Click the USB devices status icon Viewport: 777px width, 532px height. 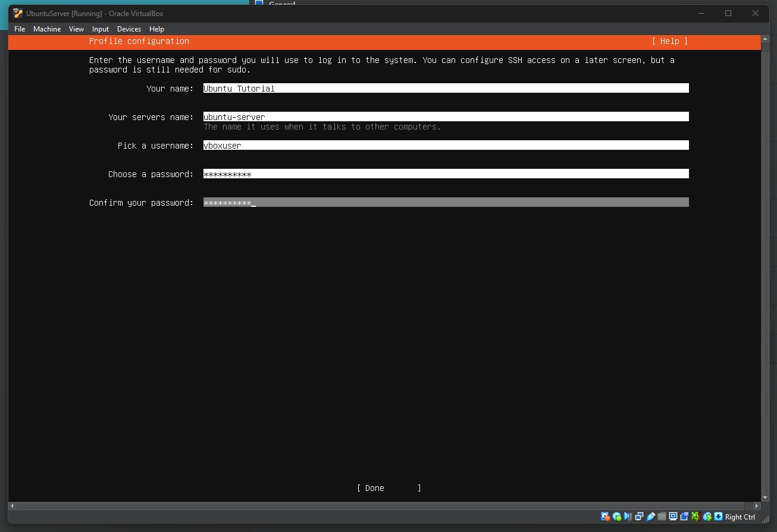tap(651, 517)
